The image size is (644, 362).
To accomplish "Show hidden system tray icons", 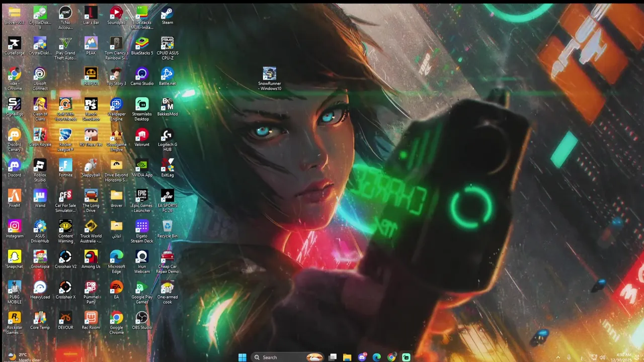I will coord(557,357).
